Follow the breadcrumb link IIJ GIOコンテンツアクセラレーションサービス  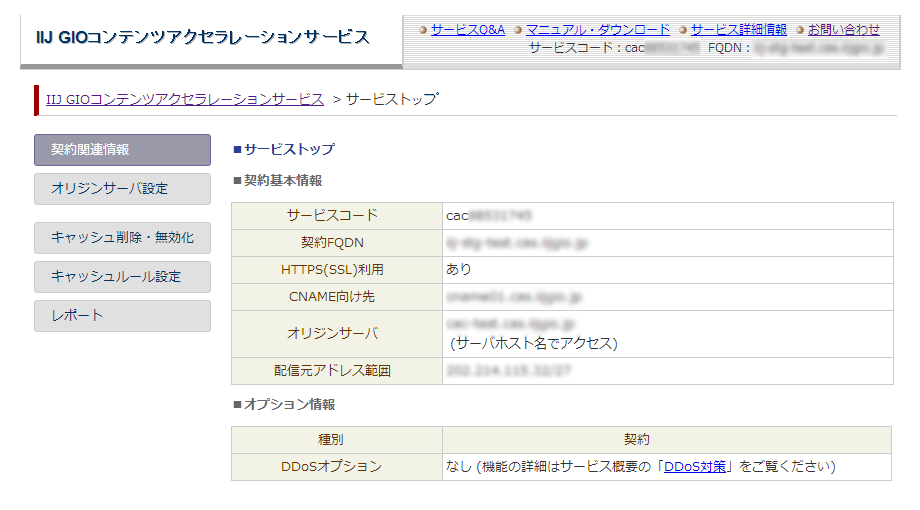click(185, 99)
